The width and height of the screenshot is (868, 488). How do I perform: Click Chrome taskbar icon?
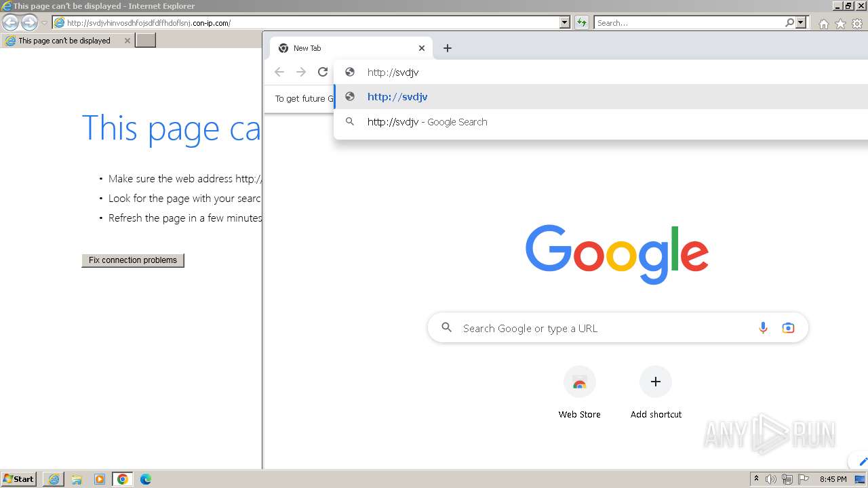click(x=123, y=479)
